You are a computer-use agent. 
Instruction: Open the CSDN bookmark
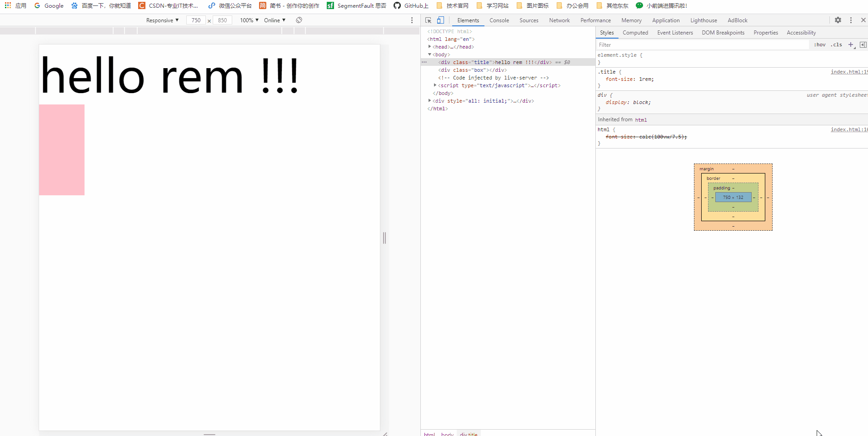(x=169, y=5)
